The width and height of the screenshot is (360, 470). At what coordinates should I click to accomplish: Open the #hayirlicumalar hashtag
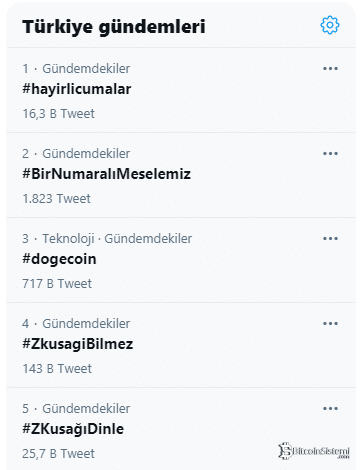coord(77,89)
